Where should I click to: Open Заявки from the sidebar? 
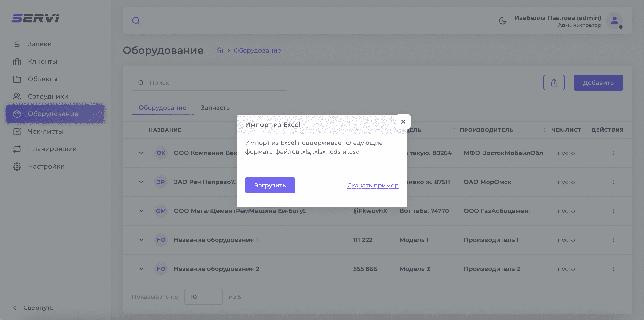point(39,44)
